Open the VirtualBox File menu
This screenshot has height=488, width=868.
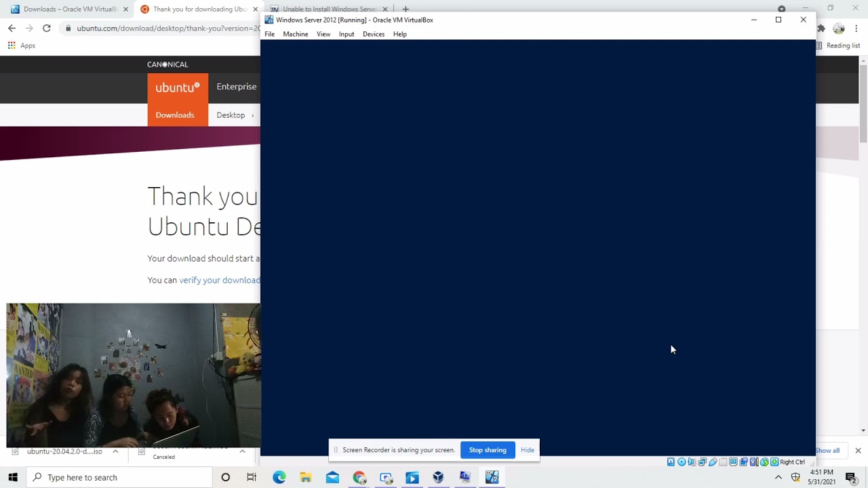pyautogui.click(x=270, y=34)
